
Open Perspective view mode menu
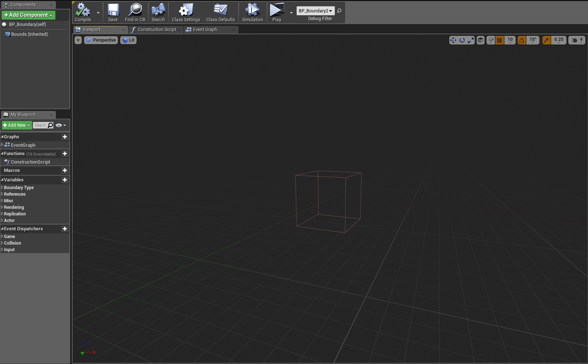[x=101, y=40]
